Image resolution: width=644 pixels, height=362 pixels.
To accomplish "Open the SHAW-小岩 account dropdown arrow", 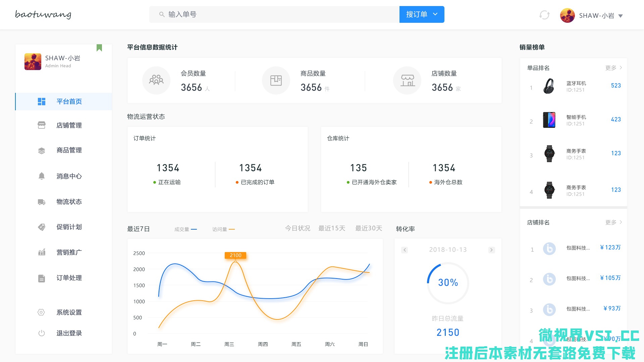I will [621, 16].
